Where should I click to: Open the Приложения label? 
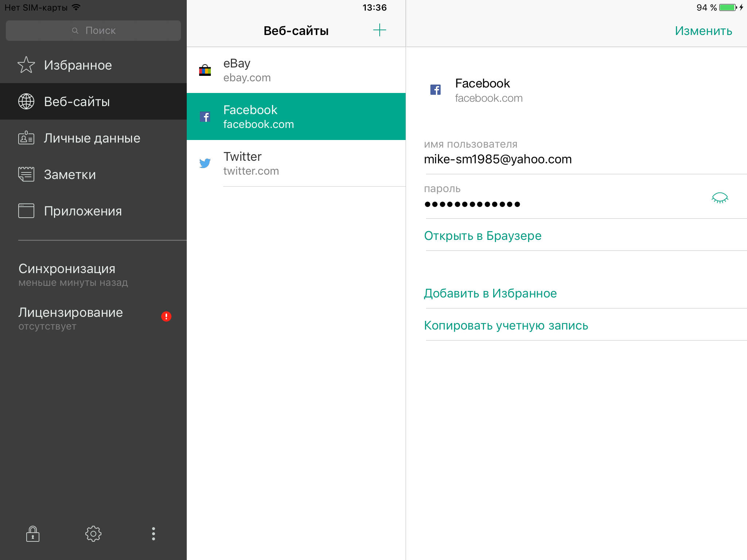[83, 211]
